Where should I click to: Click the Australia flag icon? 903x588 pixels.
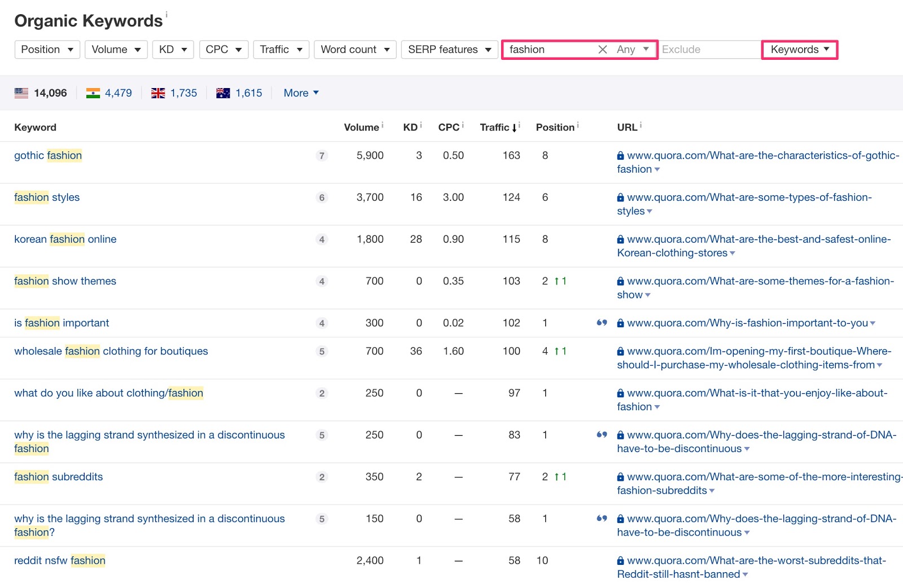pyautogui.click(x=222, y=93)
